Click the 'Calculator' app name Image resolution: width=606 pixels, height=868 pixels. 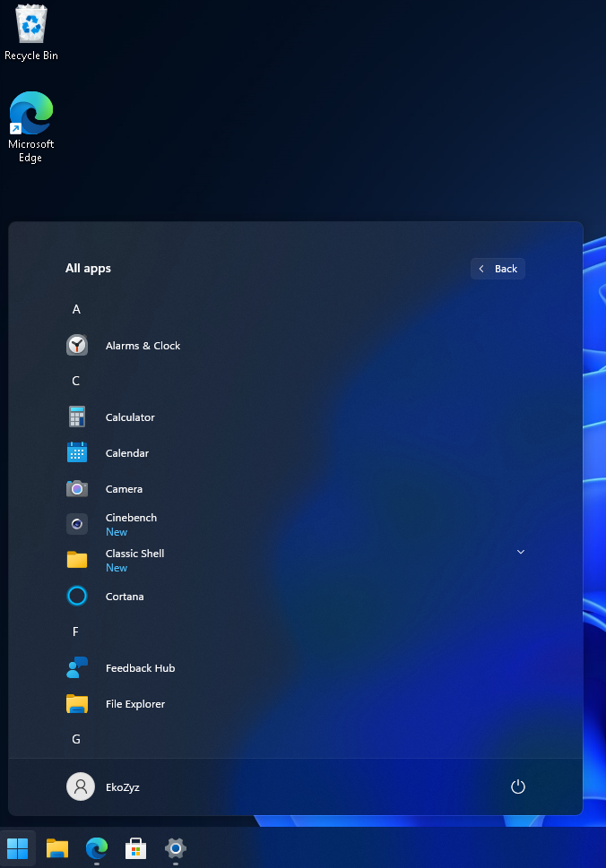[x=130, y=417]
